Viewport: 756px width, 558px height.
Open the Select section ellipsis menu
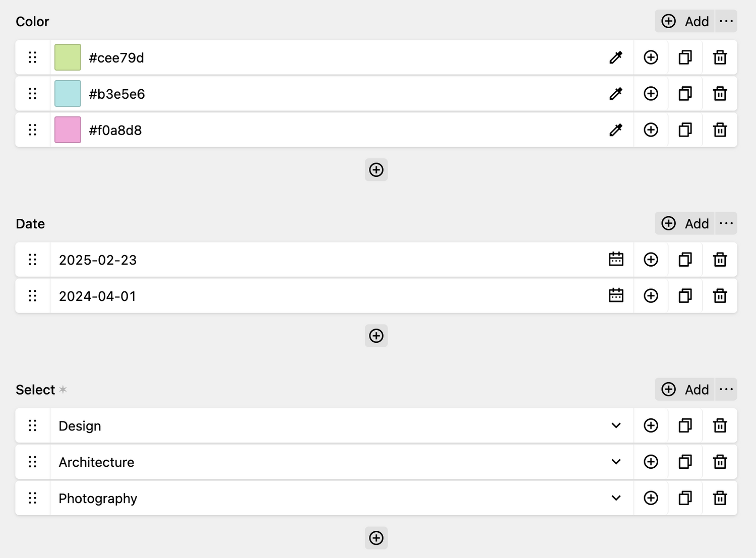[726, 389]
